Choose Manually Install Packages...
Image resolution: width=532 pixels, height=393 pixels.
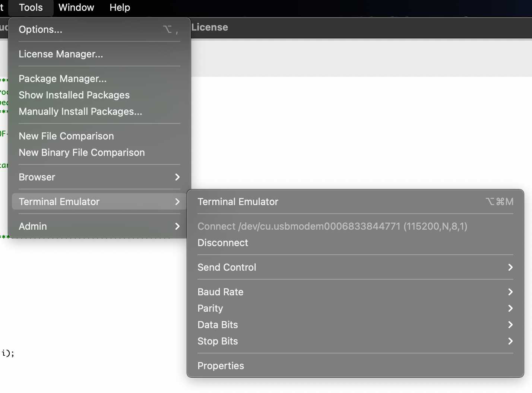99,111
